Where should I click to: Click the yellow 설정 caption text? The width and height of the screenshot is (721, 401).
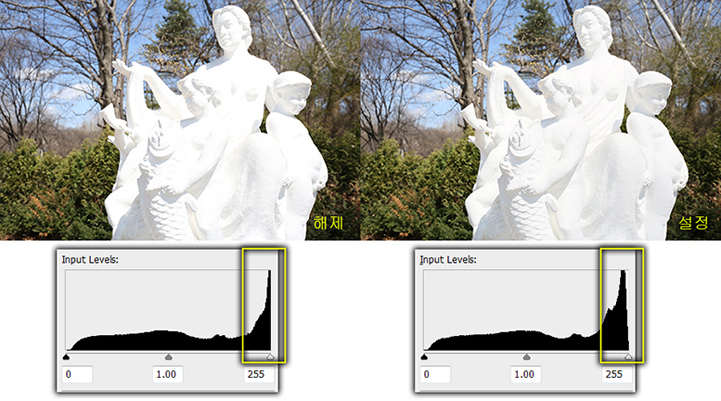pyautogui.click(x=694, y=223)
